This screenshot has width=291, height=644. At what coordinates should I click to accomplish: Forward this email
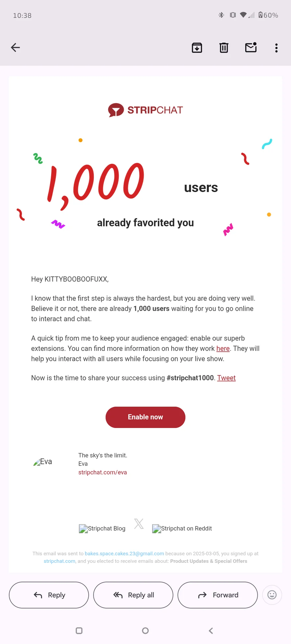pyautogui.click(x=217, y=595)
